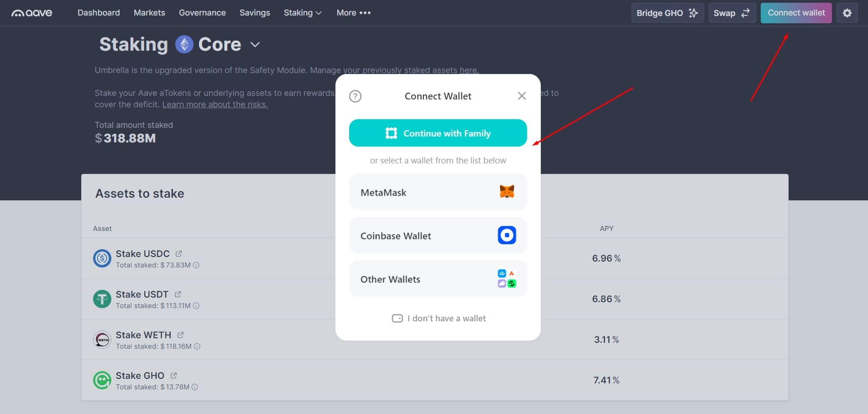Click the help question mark in Connect Wallet
This screenshot has width=868, height=414.
tap(355, 96)
